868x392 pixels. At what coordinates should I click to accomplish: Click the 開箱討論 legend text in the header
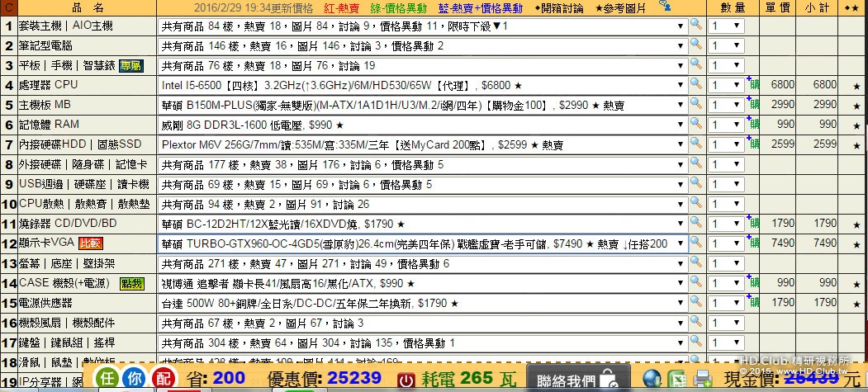tap(559, 8)
